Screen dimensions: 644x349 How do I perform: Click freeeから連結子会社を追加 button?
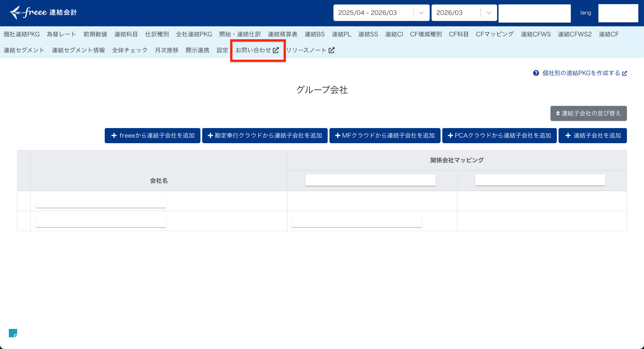(153, 136)
